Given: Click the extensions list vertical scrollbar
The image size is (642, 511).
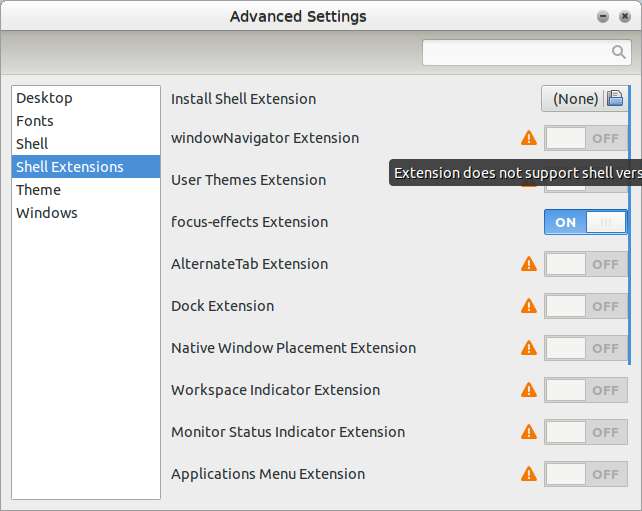Looking at the screenshot, I should click(x=629, y=224).
